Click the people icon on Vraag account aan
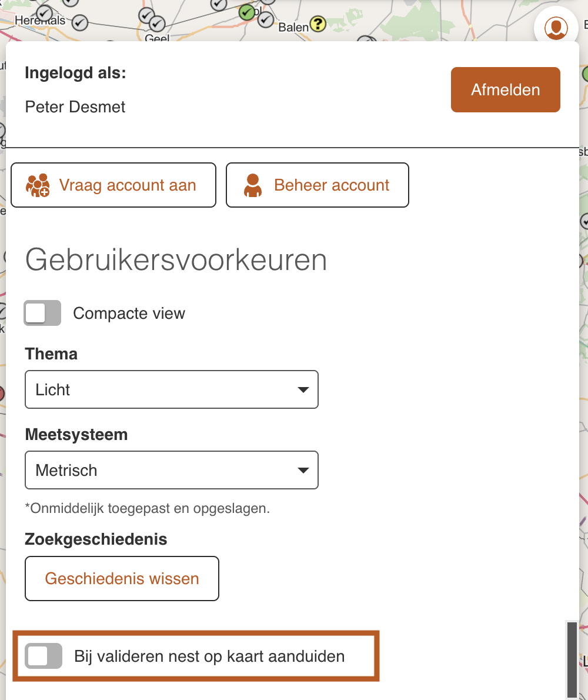588x700 pixels. (x=37, y=185)
